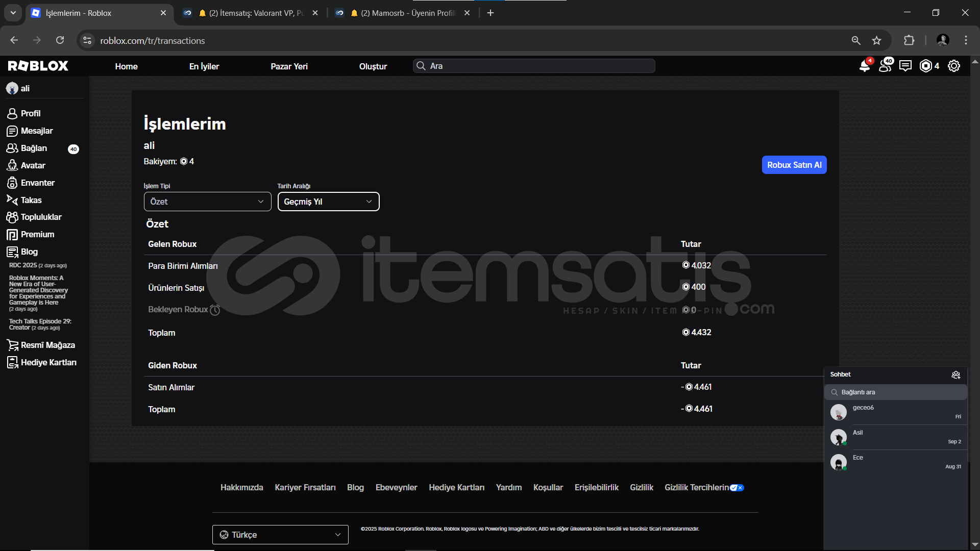Toggle the Gizlilik Tercihlerin privacy switch icon

coord(737,488)
